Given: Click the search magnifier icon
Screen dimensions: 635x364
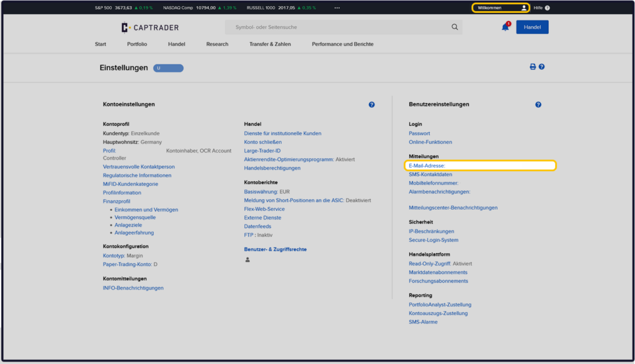Looking at the screenshot, I should 455,27.
